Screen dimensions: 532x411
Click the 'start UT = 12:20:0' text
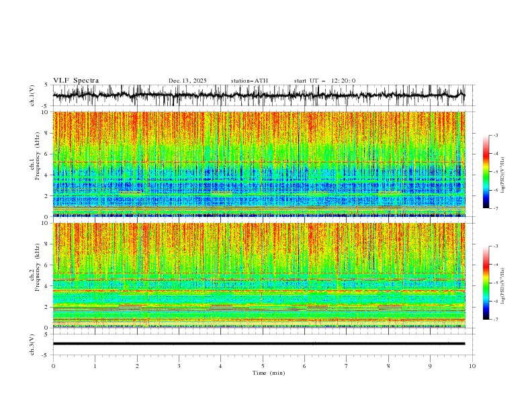click(x=324, y=81)
